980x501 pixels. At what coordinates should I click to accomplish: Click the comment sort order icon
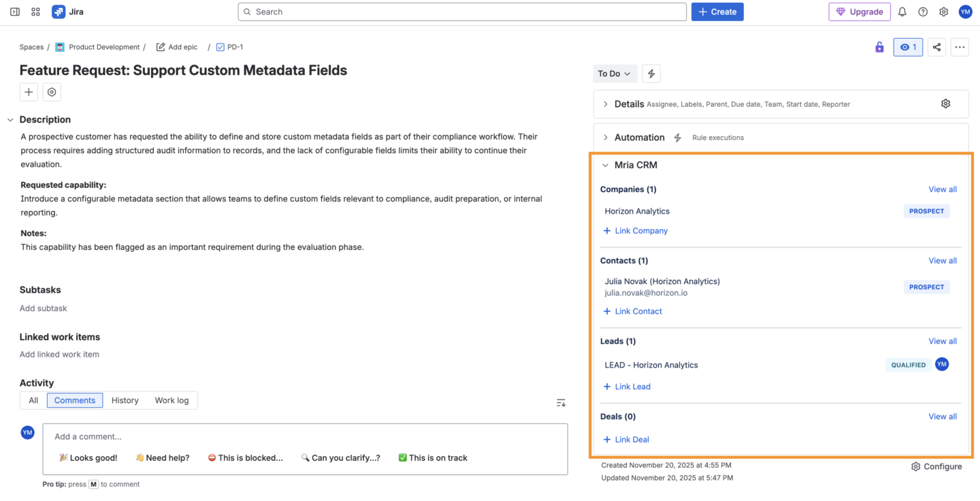click(x=561, y=402)
